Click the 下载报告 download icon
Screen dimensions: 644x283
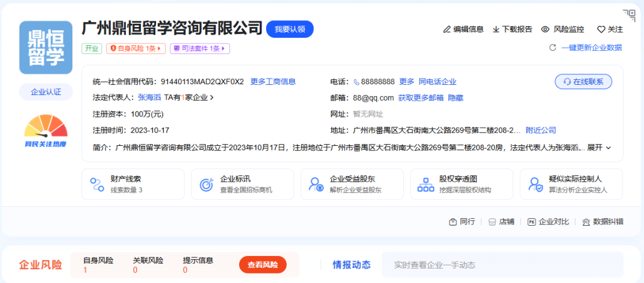[496, 30]
